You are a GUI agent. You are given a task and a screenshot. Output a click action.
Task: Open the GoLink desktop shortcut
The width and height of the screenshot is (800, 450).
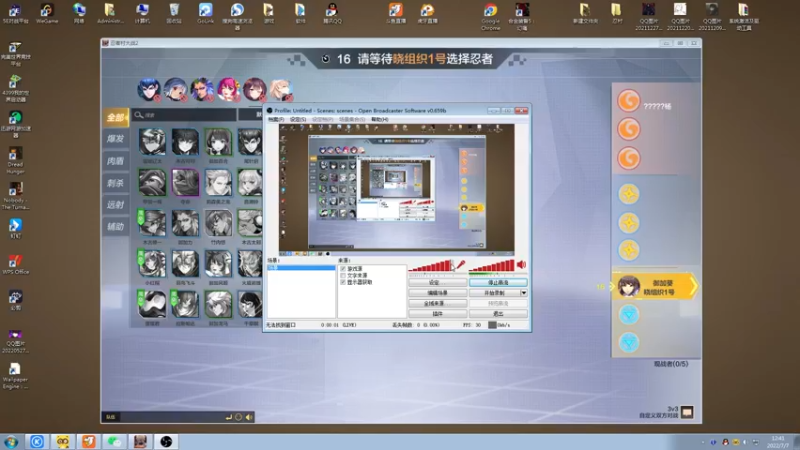pyautogui.click(x=205, y=14)
